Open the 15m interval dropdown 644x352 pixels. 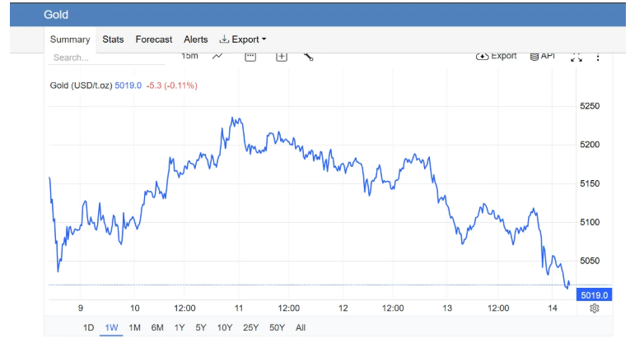pos(189,56)
